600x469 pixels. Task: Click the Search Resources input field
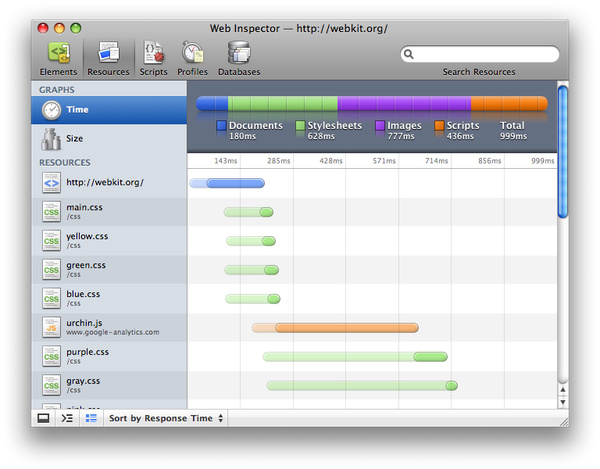(480, 54)
